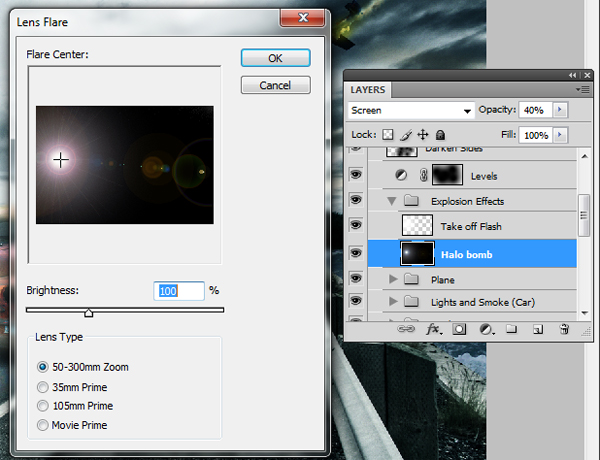The width and height of the screenshot is (600, 460).
Task: Close the Lens Flare dialog window
Action: pos(303,18)
